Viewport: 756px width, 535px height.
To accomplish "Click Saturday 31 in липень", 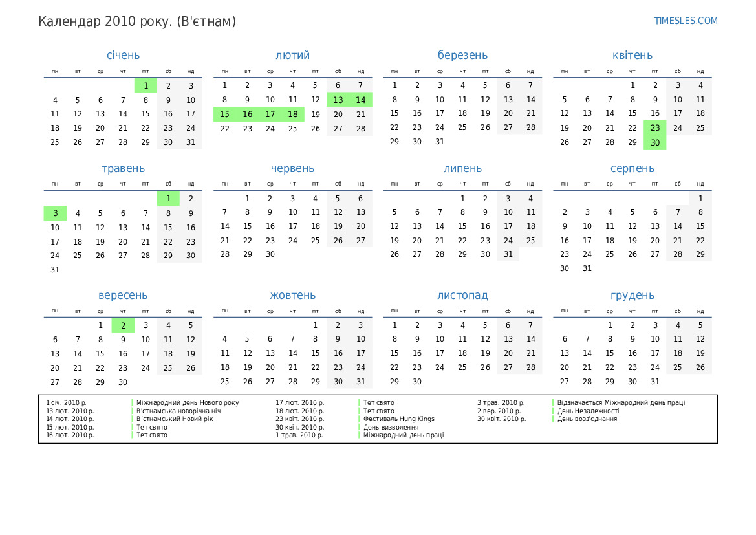I will pyautogui.click(x=508, y=254).
